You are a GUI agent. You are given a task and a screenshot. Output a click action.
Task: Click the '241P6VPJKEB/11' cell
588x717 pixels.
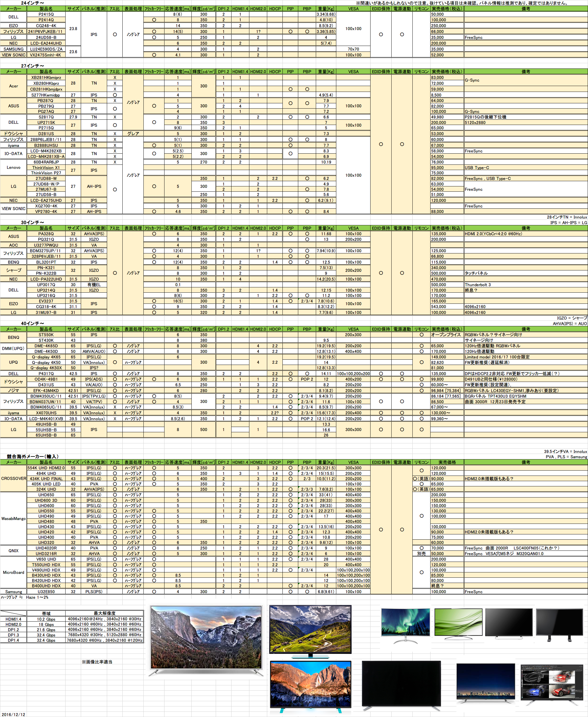coord(46,32)
